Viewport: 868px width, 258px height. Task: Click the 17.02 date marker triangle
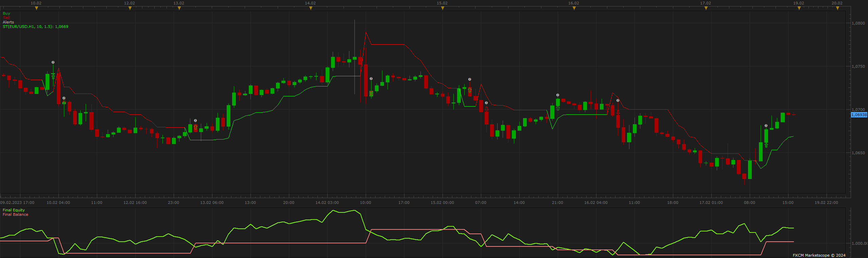[706, 8]
